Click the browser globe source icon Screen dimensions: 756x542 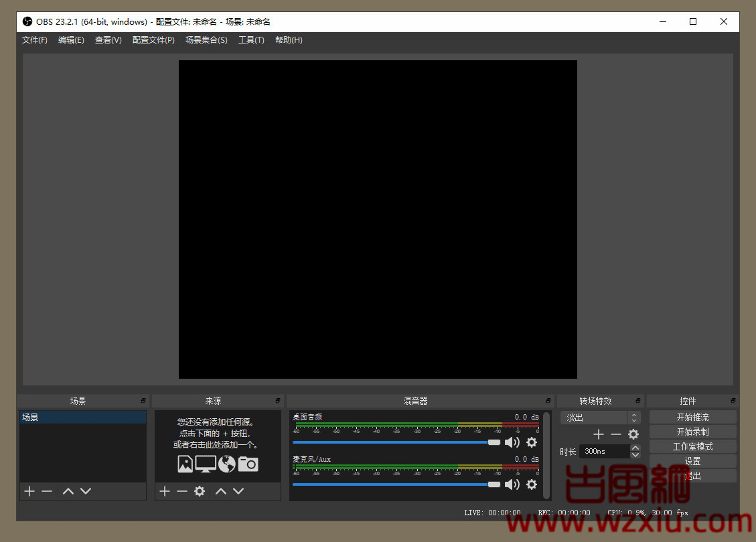point(226,464)
